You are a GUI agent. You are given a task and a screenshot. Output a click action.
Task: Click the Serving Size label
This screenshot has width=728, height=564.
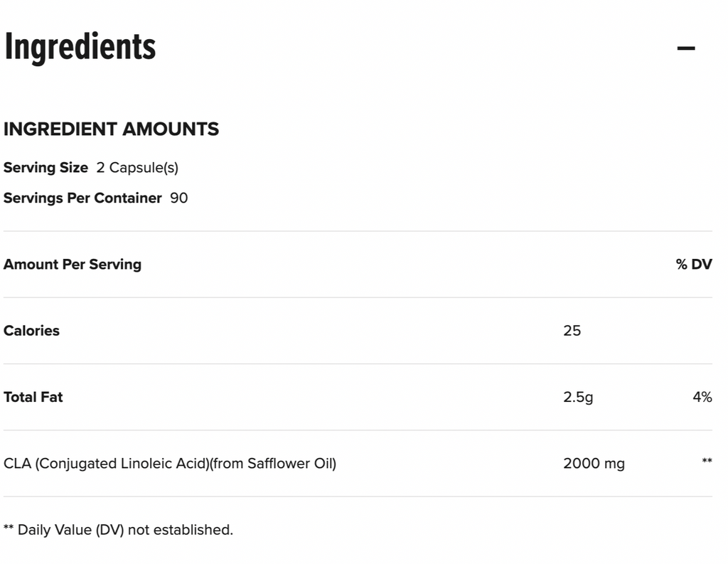[45, 168]
